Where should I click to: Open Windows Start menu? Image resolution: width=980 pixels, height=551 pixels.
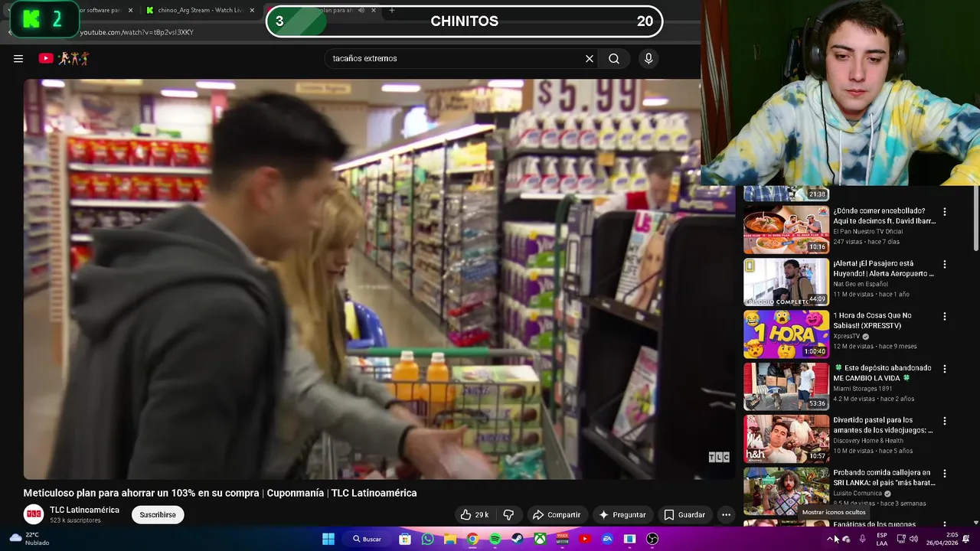coord(328,539)
